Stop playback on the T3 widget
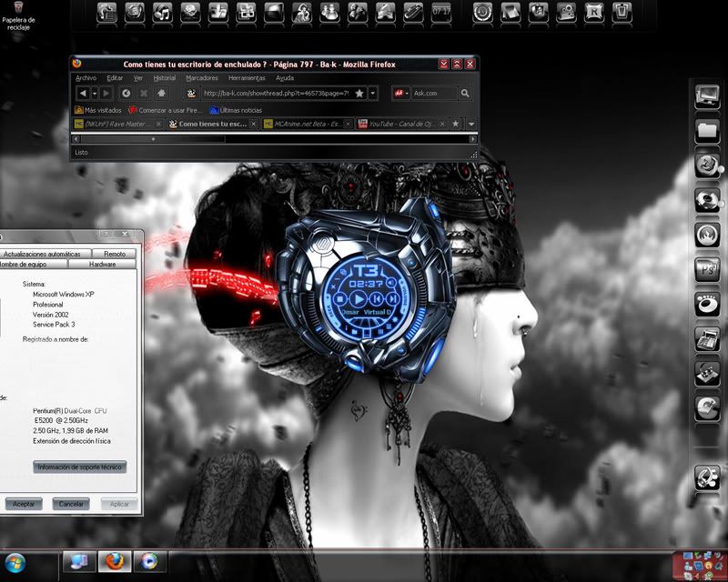728x582 pixels. 339,299
